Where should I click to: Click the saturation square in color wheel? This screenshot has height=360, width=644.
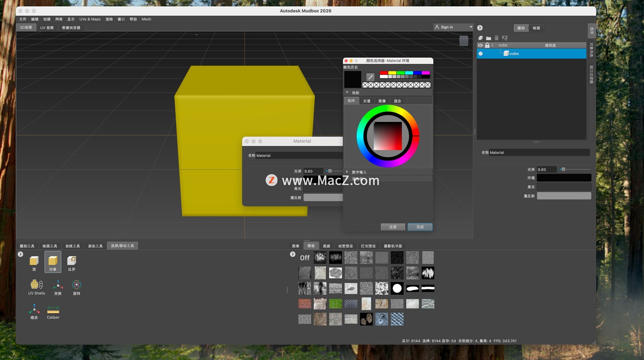pyautogui.click(x=388, y=136)
